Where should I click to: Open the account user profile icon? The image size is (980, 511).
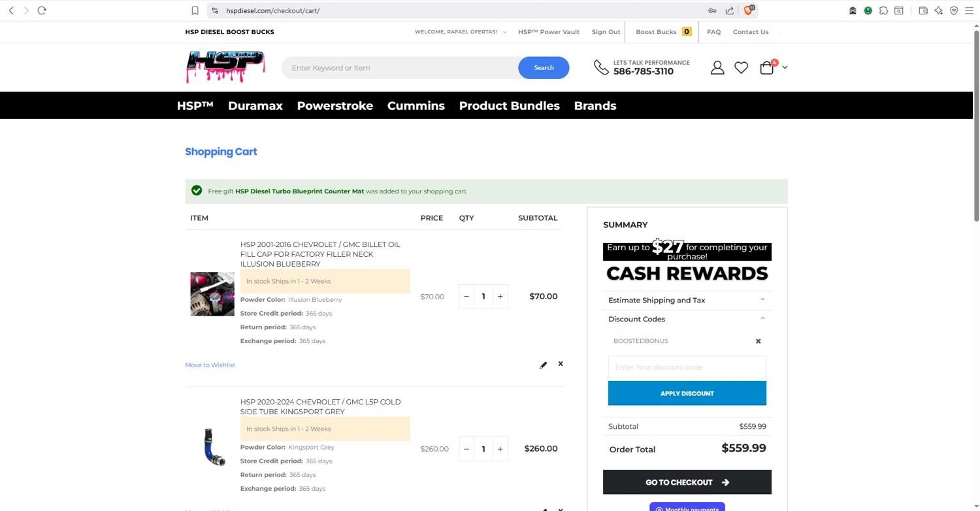pos(717,67)
